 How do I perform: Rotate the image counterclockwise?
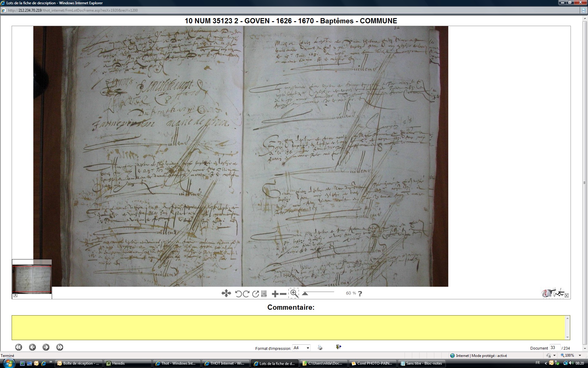(x=238, y=294)
